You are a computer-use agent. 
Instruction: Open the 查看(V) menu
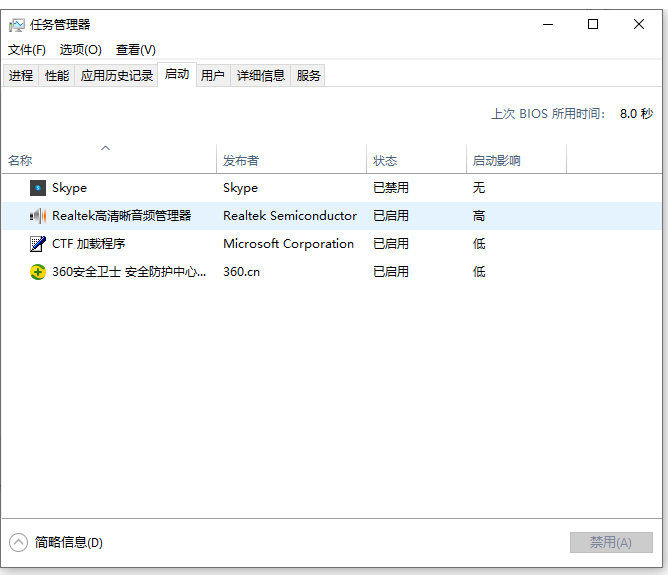(136, 50)
